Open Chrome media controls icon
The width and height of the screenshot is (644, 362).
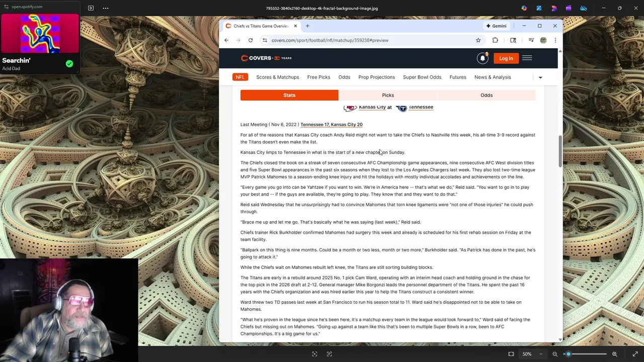531,40
